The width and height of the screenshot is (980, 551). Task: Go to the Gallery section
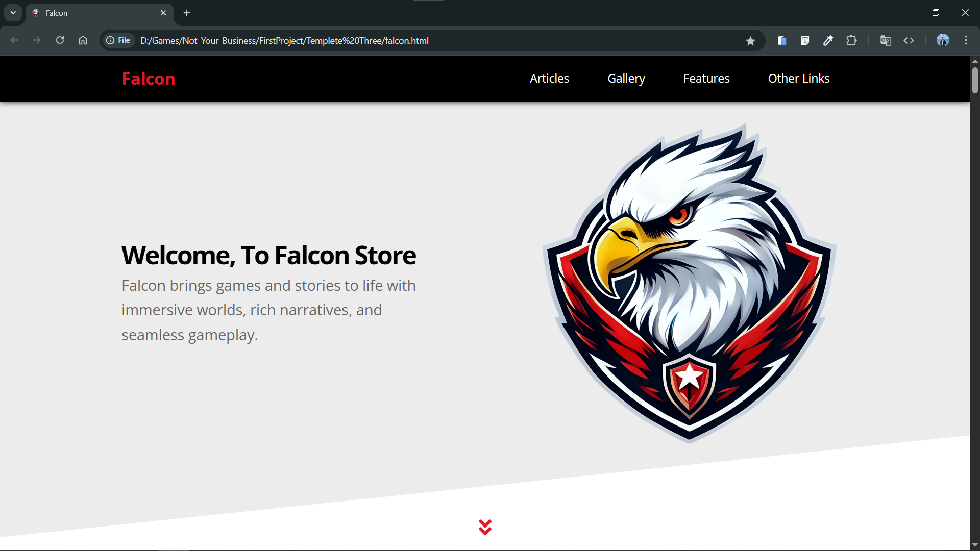tap(626, 79)
